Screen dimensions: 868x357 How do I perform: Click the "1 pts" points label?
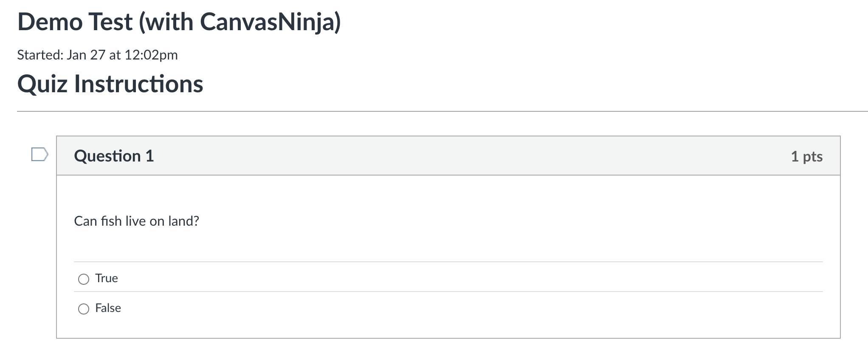[806, 156]
